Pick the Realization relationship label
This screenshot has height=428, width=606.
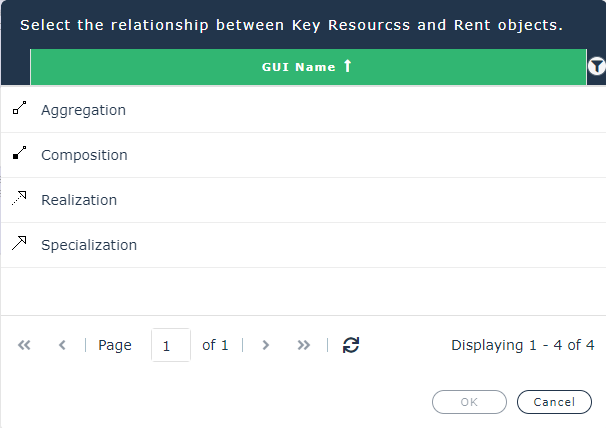pos(79,200)
